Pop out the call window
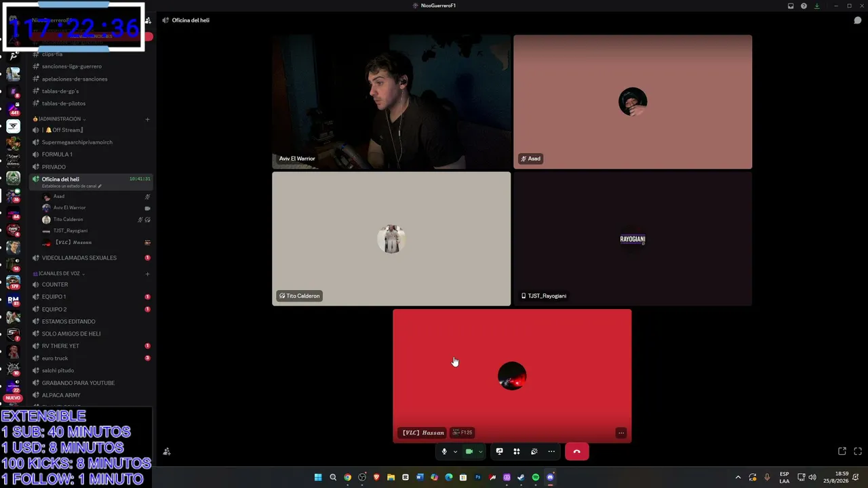Image resolution: width=868 pixels, height=488 pixels. [x=842, y=451]
